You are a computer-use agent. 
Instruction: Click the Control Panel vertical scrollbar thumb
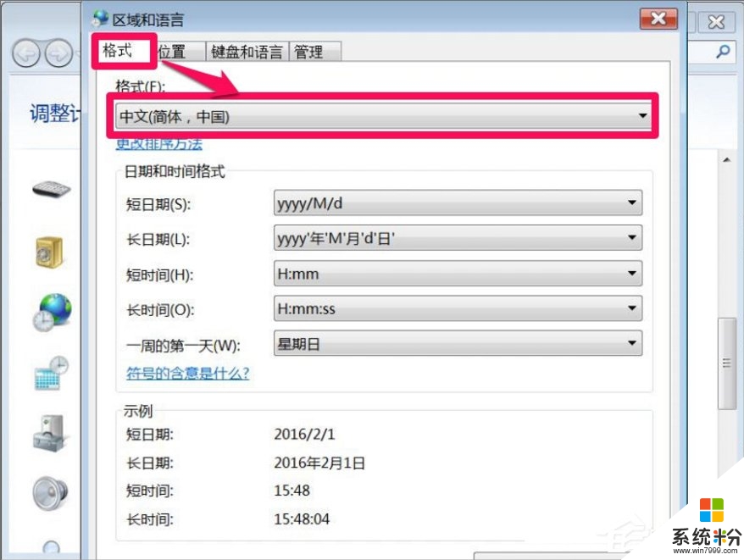coord(726,363)
